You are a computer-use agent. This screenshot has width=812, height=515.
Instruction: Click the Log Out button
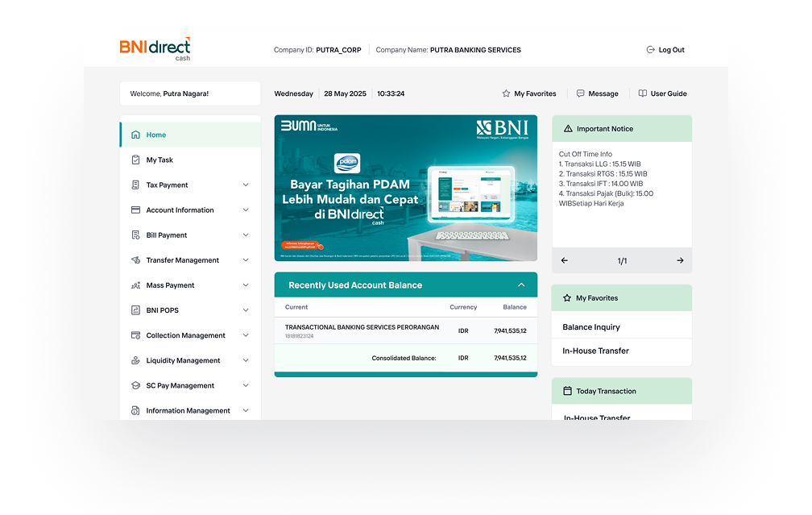pos(665,49)
